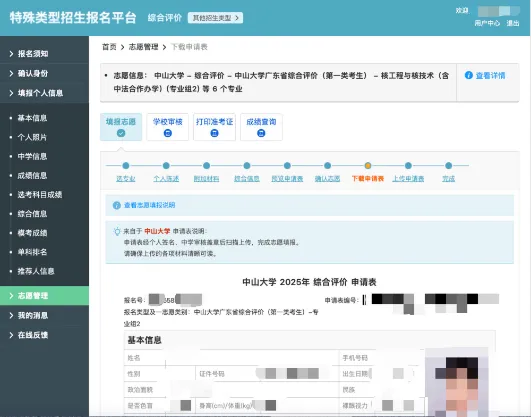The image size is (531, 417).
Task: Go to the 综合信息 step link
Action: 247,179
